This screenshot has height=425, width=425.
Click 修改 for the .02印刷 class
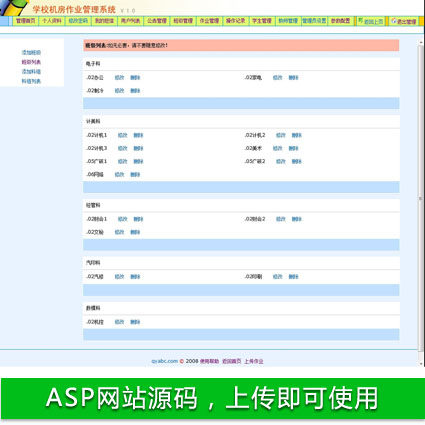277,277
